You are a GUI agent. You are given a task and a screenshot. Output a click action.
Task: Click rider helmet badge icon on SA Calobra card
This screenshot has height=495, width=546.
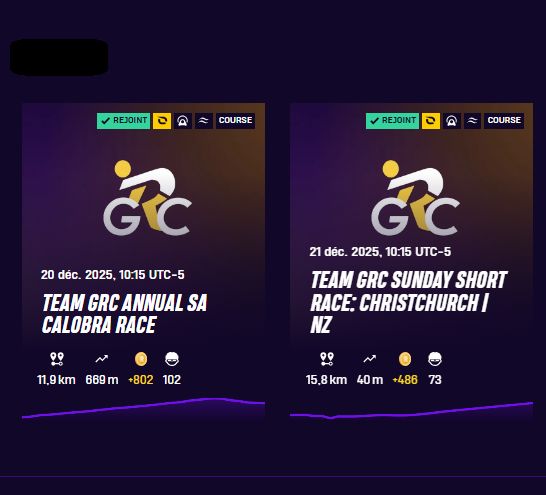coord(183,121)
